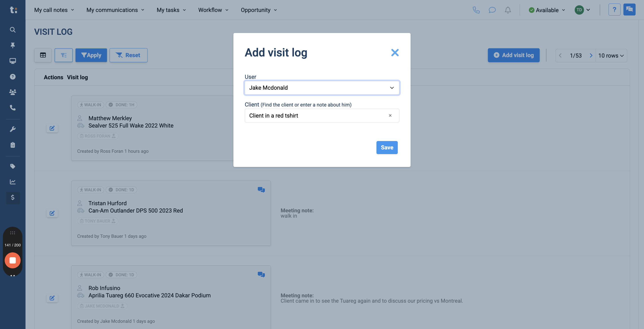Stop the recording with the red button
Viewport: 644px width, 329px height.
(x=12, y=260)
